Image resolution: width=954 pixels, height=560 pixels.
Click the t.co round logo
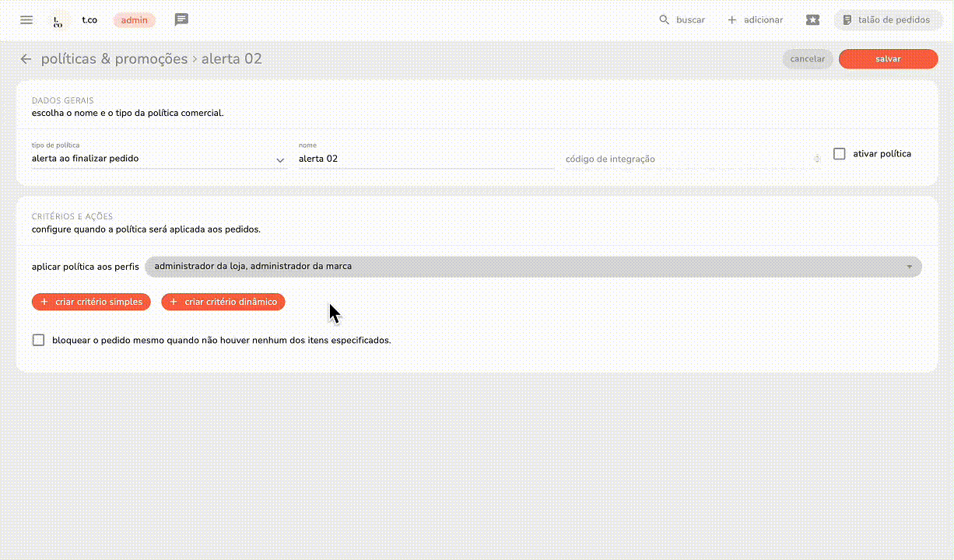pos(58,20)
